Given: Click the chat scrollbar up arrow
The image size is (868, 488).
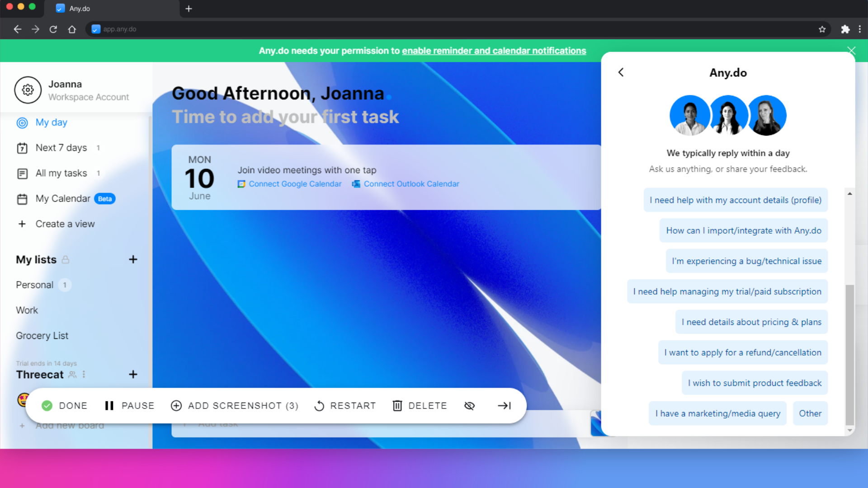Looking at the screenshot, I should tap(850, 193).
